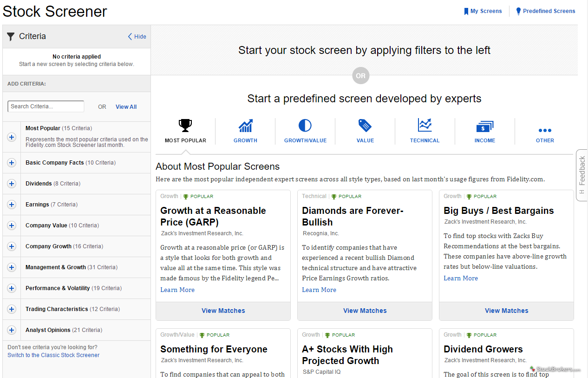Open Predefined Screens link
The width and height of the screenshot is (588, 378).
click(549, 11)
